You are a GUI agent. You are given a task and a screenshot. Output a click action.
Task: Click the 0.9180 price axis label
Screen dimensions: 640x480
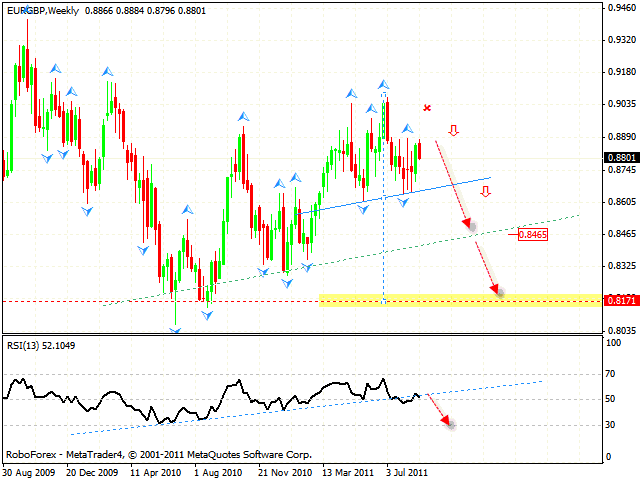coord(622,72)
